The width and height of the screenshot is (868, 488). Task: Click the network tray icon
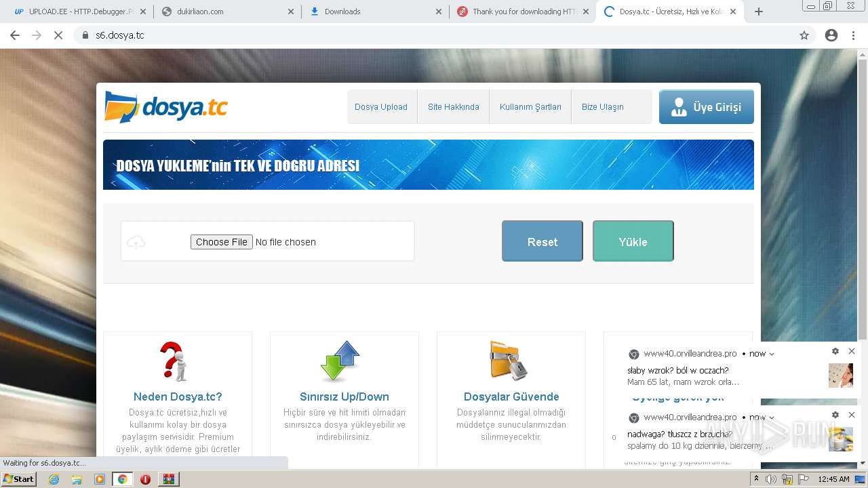pyautogui.click(x=787, y=479)
